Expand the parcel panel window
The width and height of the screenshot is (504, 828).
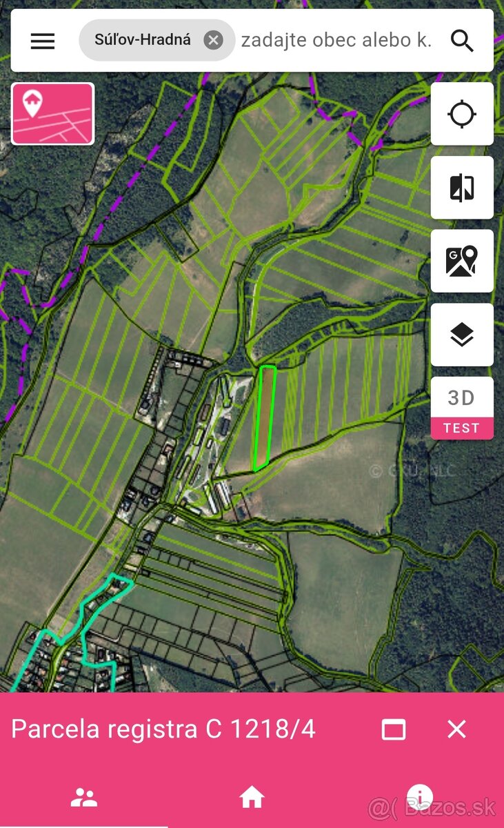[394, 729]
